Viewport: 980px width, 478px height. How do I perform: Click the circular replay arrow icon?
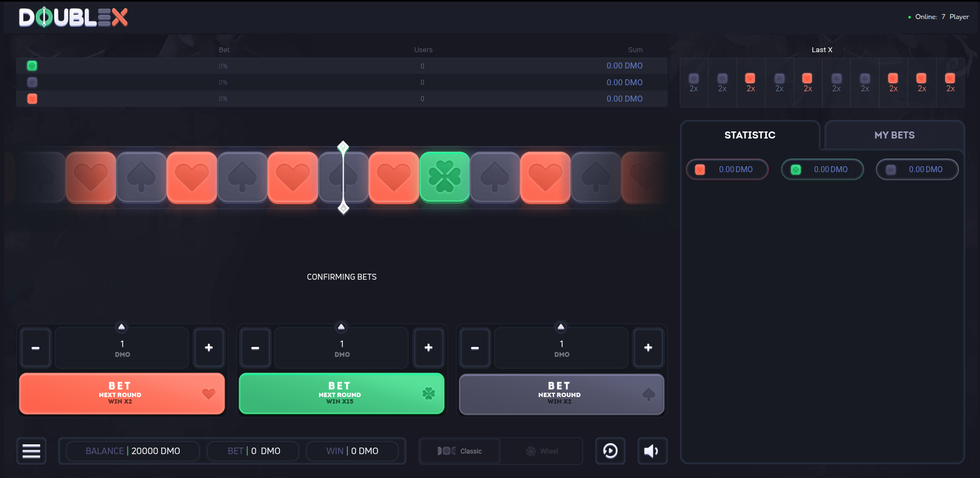[610, 451]
